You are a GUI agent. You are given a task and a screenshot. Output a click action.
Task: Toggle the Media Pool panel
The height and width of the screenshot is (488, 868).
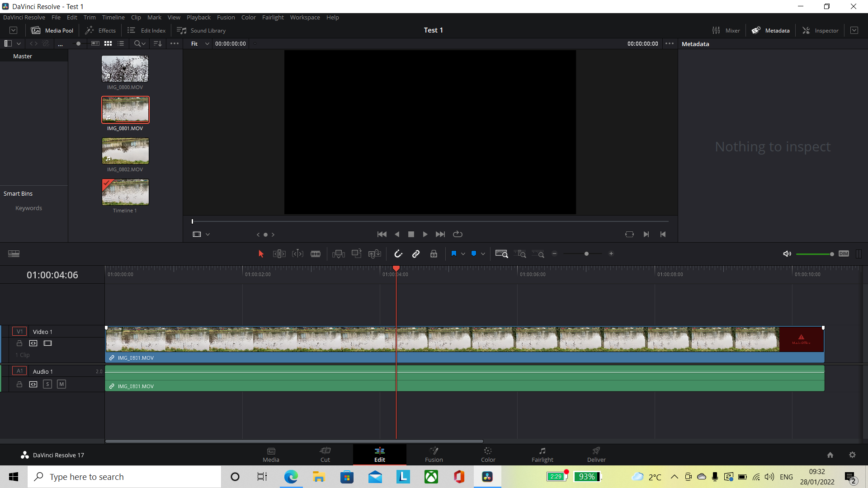click(x=52, y=30)
